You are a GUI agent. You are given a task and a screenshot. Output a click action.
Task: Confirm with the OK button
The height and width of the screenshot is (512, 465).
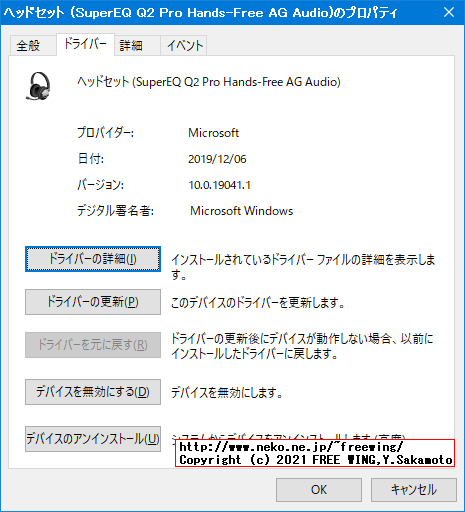pos(319,490)
